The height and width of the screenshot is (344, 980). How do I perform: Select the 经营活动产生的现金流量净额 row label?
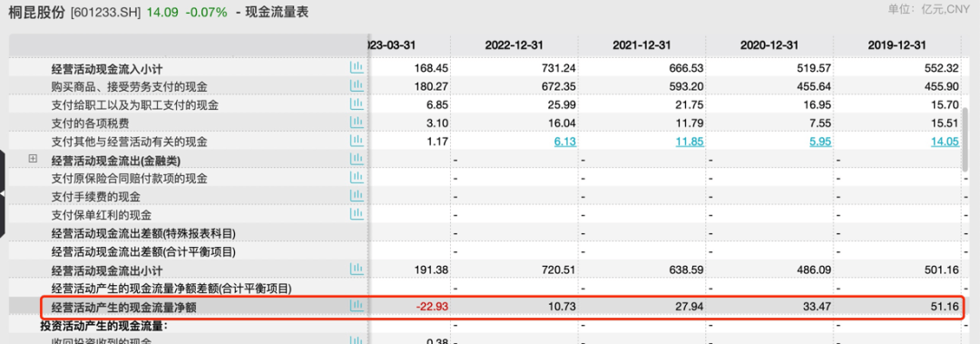tap(128, 307)
